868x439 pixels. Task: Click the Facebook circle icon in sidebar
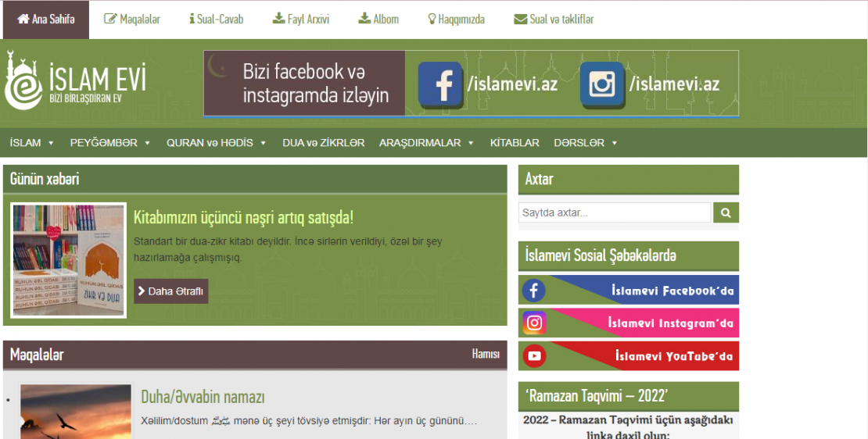[x=533, y=291]
